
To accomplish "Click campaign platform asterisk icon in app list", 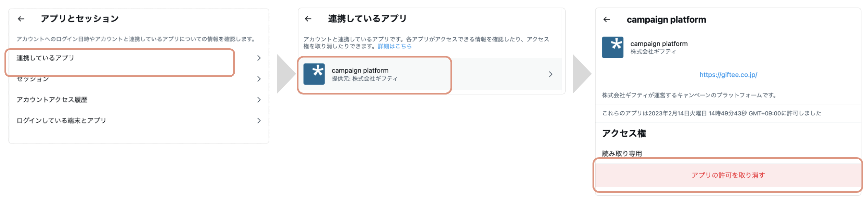I will [x=314, y=74].
